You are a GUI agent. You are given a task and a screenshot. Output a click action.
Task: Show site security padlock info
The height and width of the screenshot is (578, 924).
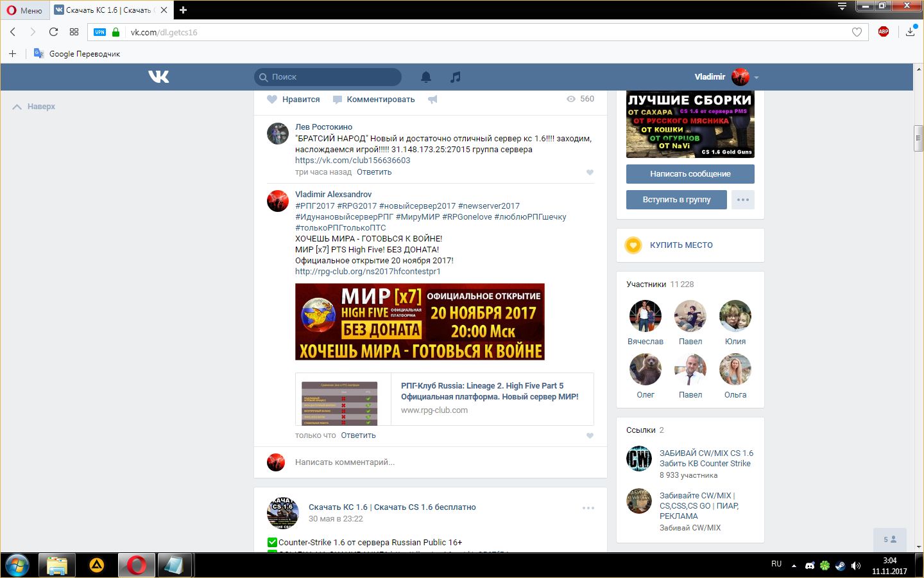point(116,32)
